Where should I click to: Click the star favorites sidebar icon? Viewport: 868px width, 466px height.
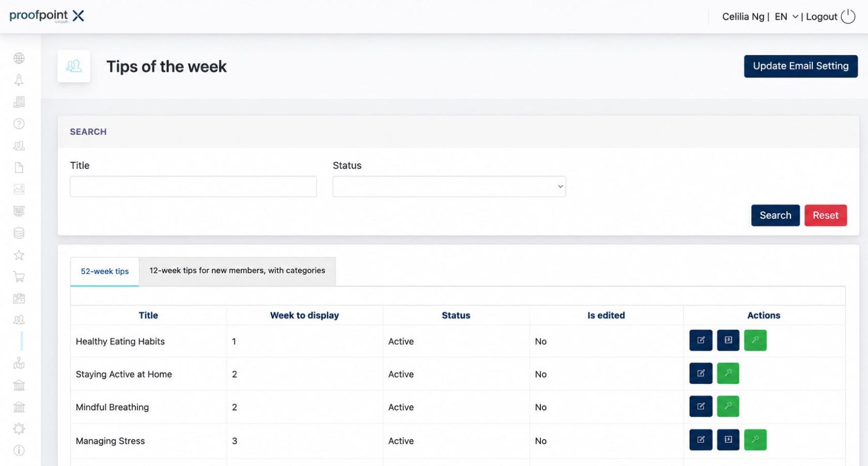click(19, 255)
